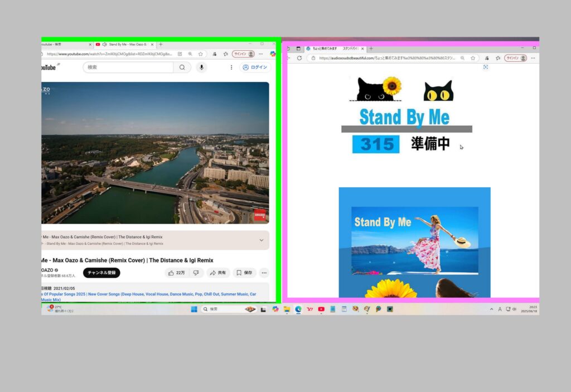The height and width of the screenshot is (392, 571).
Task: Click the Stand By Me Santorini picture
Action: coord(415,241)
